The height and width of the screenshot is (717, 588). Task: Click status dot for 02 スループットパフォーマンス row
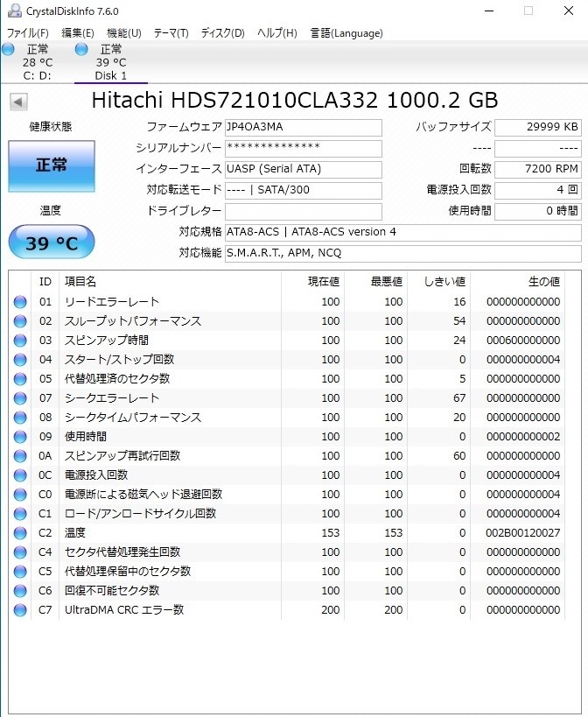pyautogui.click(x=20, y=321)
